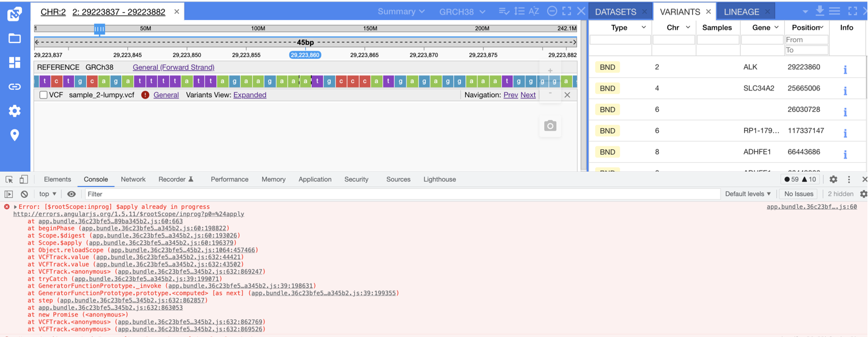Click the track selection checklist icon
868x337 pixels.
coord(504,12)
